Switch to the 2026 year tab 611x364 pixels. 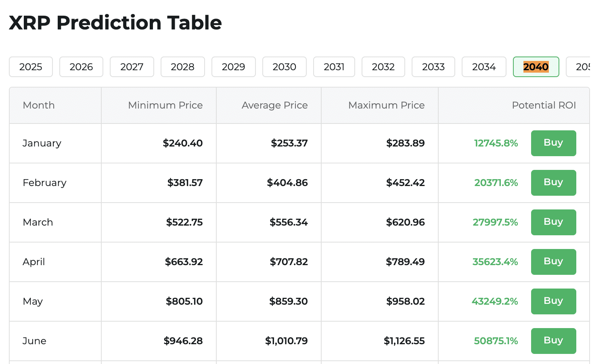tap(81, 67)
